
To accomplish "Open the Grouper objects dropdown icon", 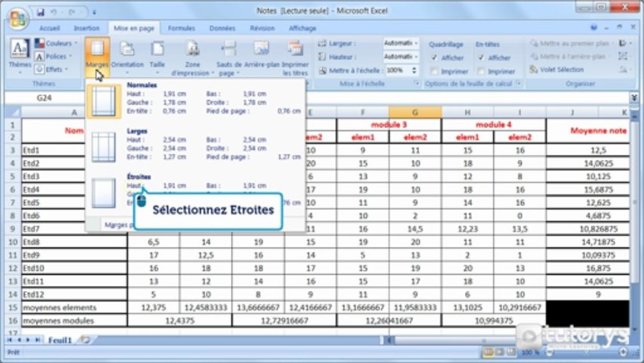I will coord(624,56).
